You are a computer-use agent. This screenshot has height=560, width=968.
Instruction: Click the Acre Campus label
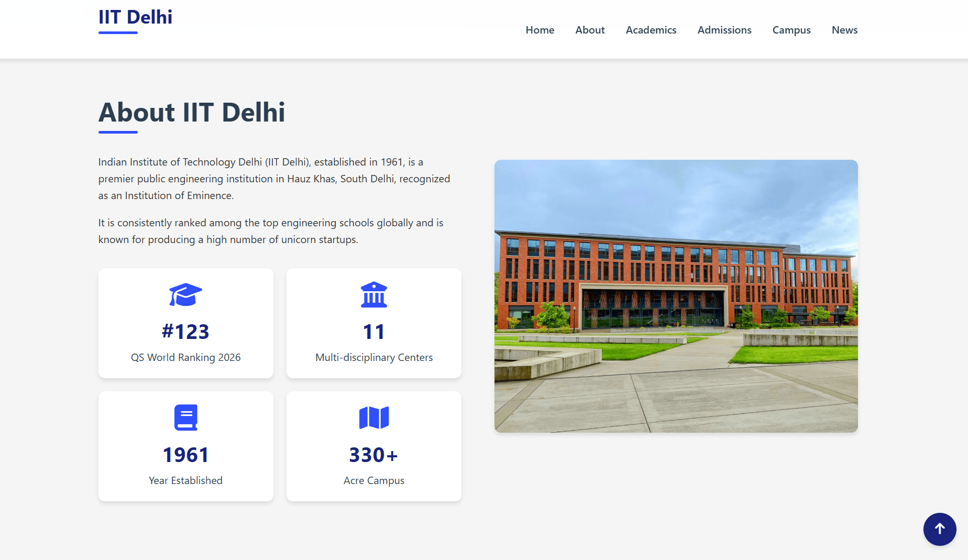(x=374, y=480)
